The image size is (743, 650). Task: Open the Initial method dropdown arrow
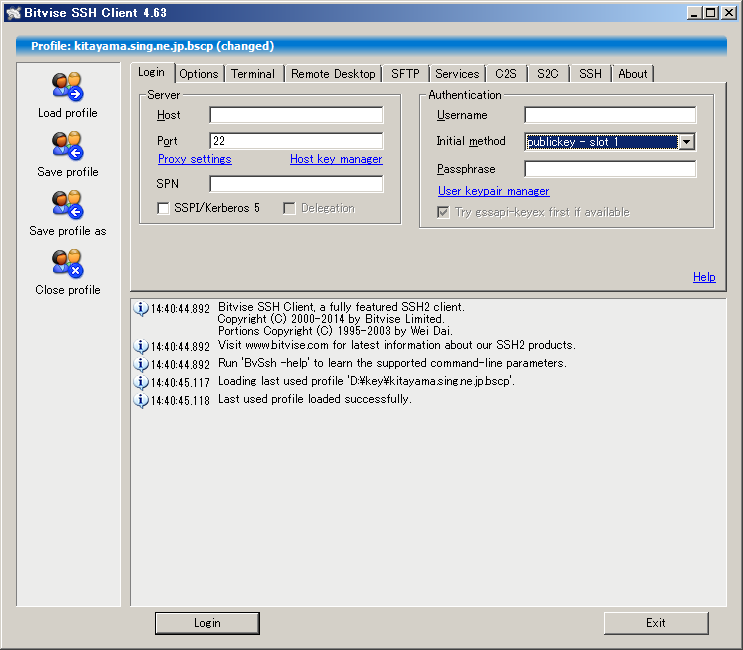(686, 142)
